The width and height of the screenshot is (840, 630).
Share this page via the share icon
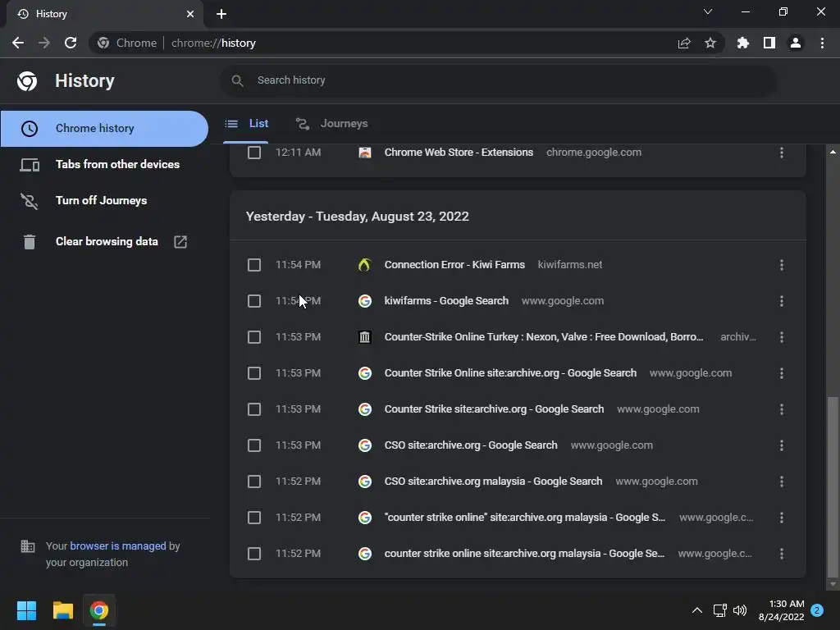click(683, 43)
